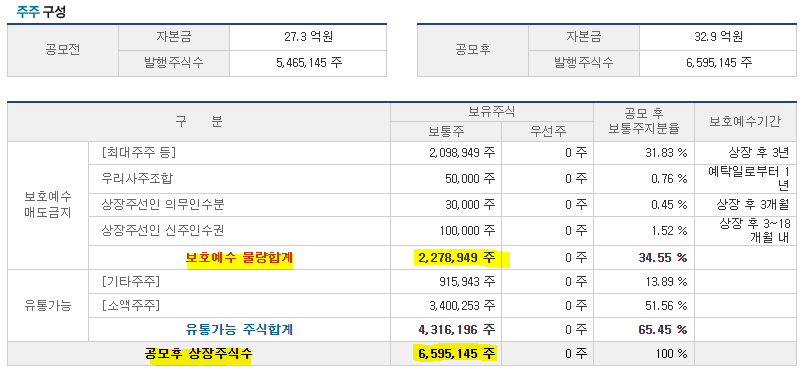Viewport: 807px width, 370px height.
Task: Click the 1.52 % share ratio
Action: [669, 231]
